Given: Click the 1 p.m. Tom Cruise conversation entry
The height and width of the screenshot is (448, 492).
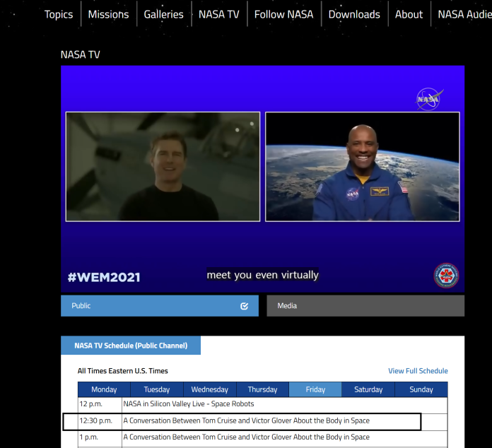Looking at the screenshot, I should click(246, 437).
